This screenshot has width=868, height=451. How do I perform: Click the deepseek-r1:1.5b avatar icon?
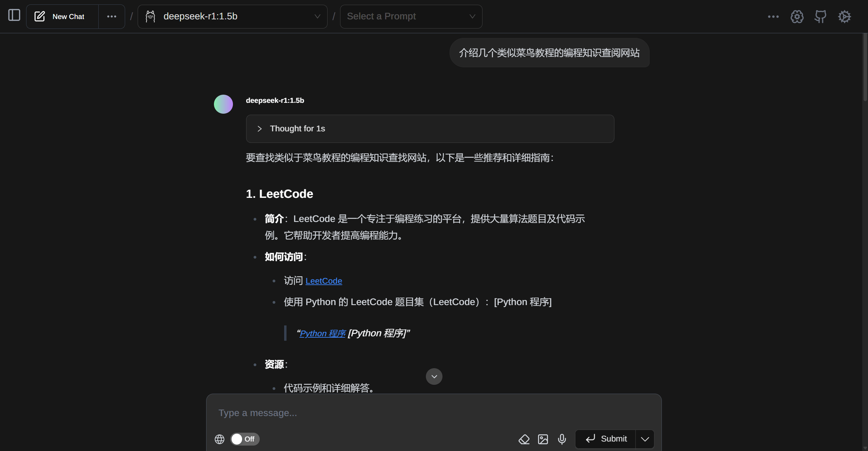tap(223, 104)
